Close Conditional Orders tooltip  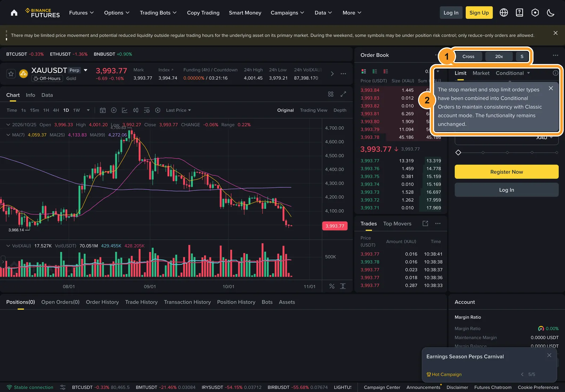click(551, 88)
